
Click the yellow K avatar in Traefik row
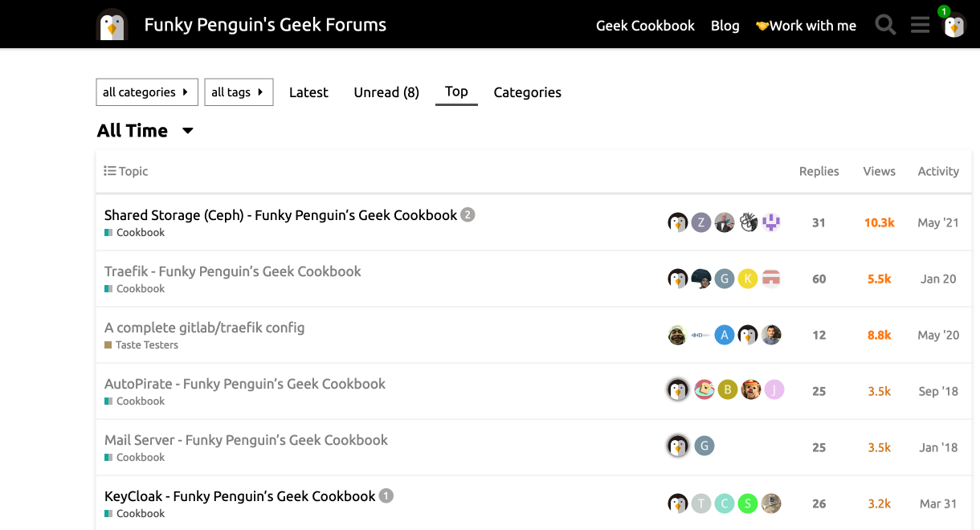[x=748, y=279]
